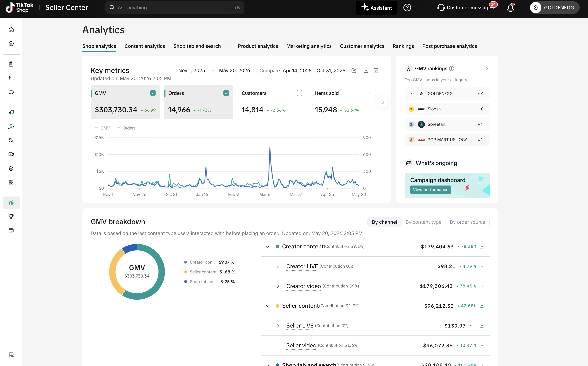Open Product analytics tab

[x=258, y=46]
